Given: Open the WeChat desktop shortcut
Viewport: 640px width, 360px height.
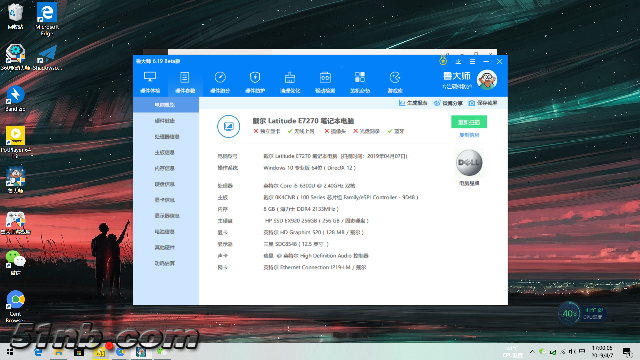Looking at the screenshot, I should pos(15,262).
